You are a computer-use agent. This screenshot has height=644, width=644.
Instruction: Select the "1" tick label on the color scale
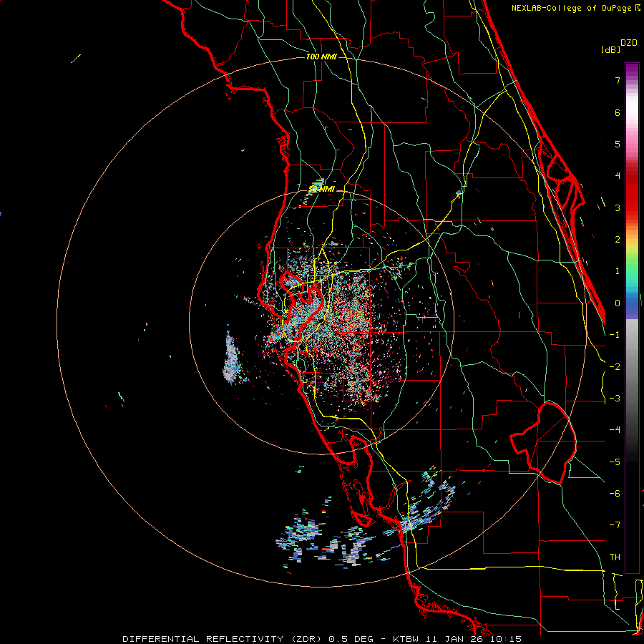click(618, 271)
